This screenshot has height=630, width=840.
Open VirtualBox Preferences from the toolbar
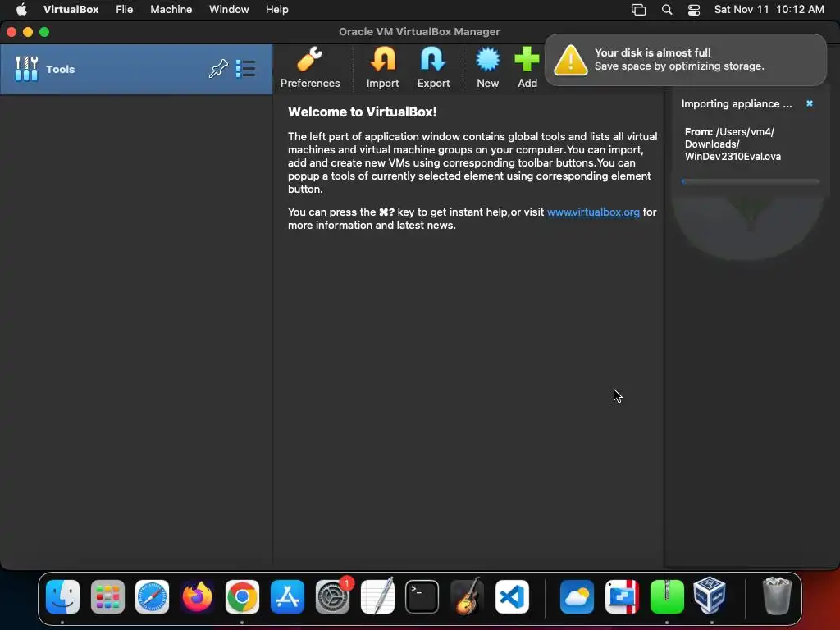pyautogui.click(x=309, y=67)
